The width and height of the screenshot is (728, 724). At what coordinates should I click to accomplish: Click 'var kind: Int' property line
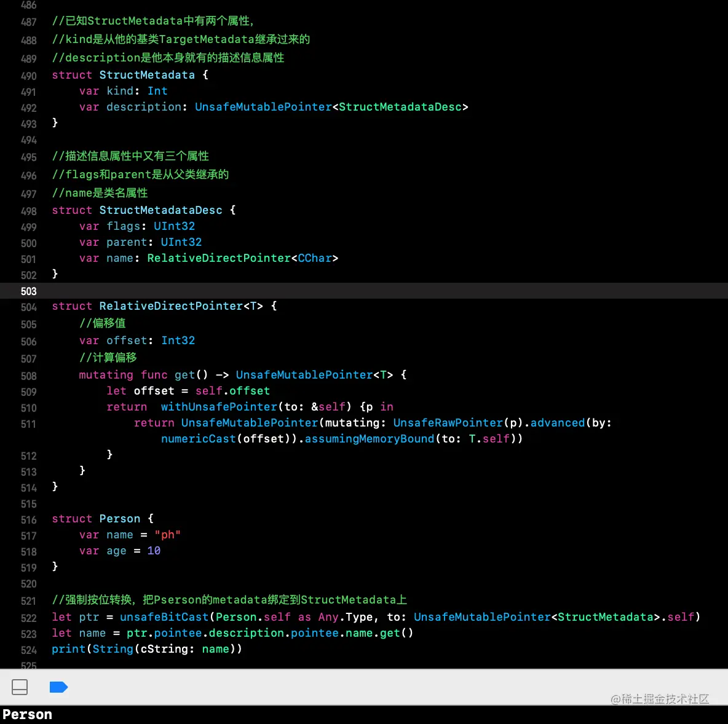[x=123, y=91]
